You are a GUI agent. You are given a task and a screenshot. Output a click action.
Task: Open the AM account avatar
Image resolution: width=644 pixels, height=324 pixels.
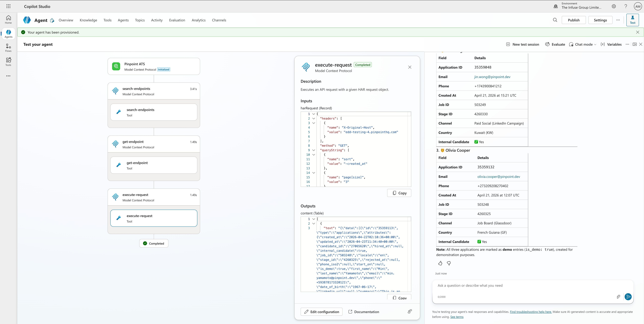[638, 7]
